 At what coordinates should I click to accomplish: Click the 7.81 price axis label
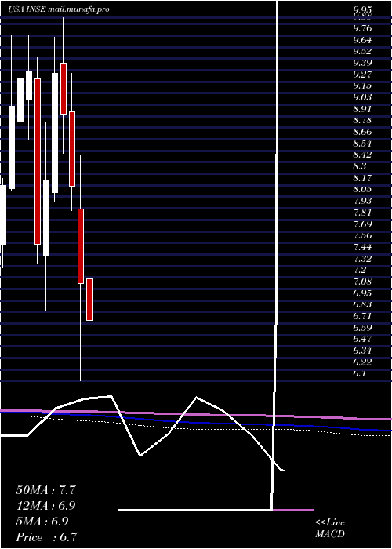click(x=362, y=213)
